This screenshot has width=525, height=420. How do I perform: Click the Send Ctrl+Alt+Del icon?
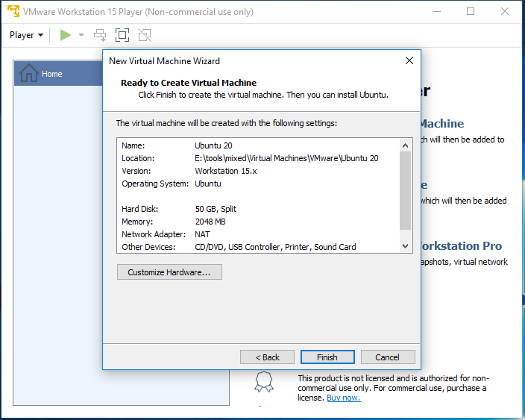tap(100, 35)
